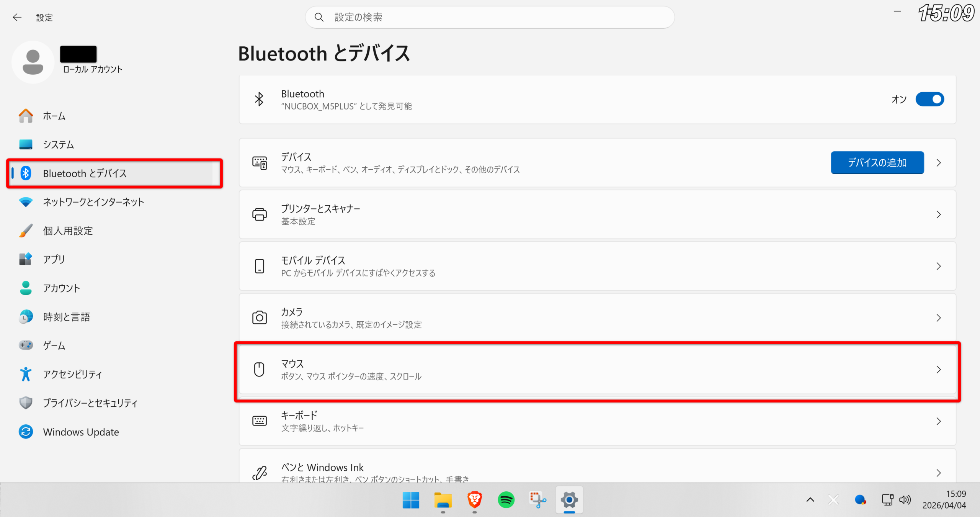Show hidden tray icons chevron

coord(810,500)
